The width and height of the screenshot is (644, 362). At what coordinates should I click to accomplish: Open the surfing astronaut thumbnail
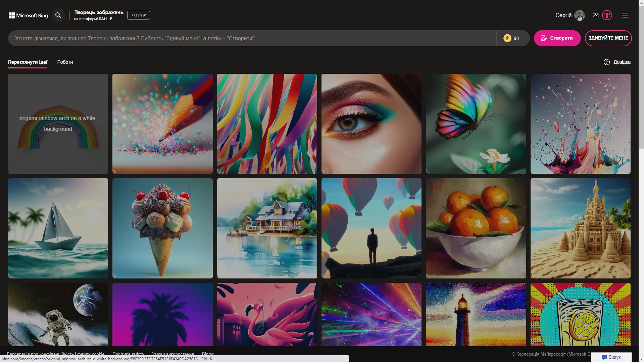(58, 314)
